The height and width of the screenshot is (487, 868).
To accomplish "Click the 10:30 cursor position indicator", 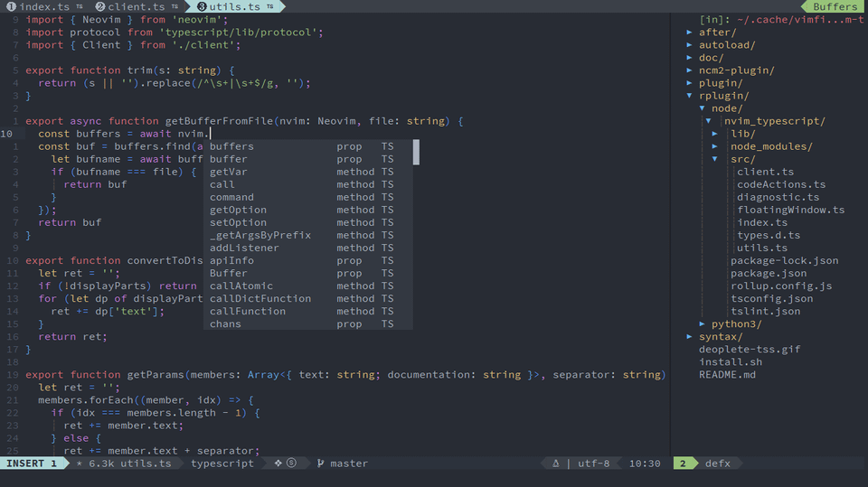I will point(645,464).
